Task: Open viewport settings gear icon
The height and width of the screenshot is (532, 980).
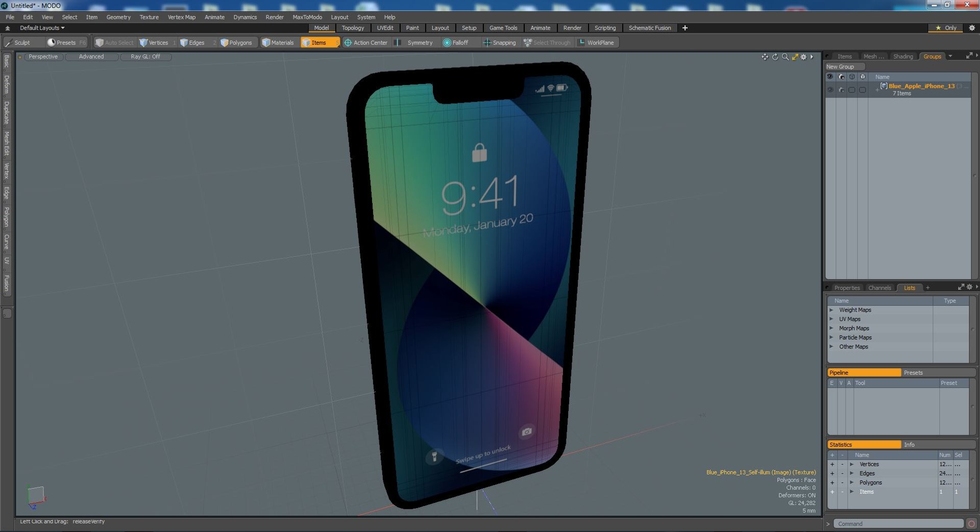Action: click(803, 57)
